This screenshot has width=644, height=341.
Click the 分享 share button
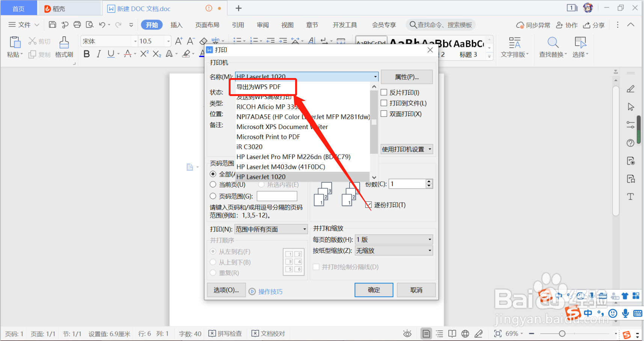594,25
